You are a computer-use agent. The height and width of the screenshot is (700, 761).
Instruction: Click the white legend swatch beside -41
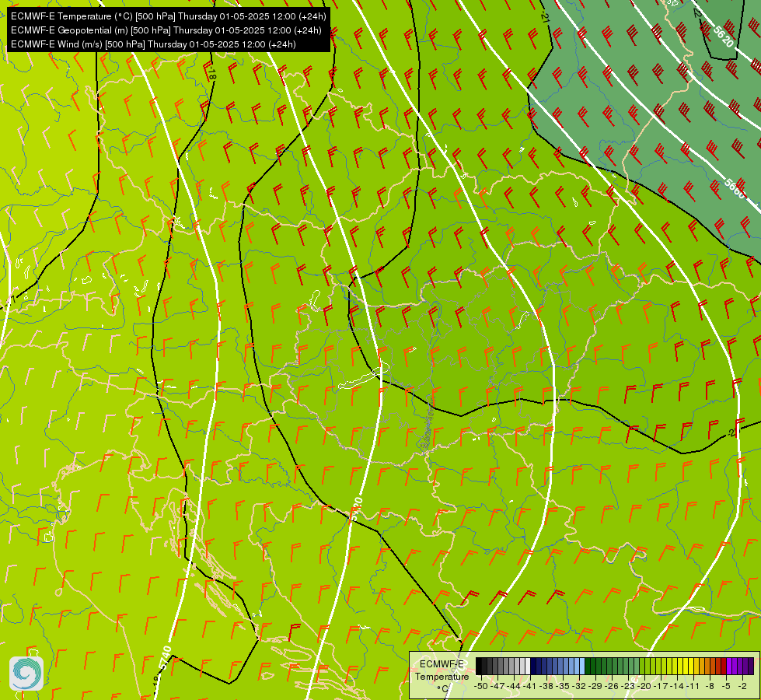pos(528,666)
